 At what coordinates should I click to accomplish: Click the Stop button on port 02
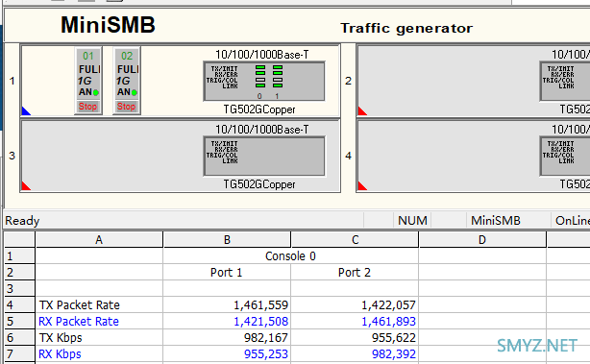point(127,107)
